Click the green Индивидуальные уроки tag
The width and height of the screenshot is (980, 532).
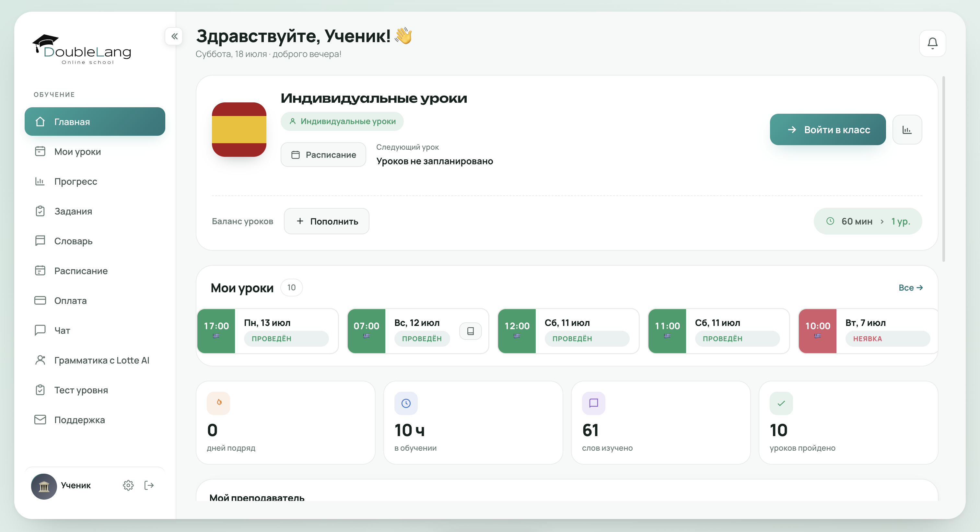(x=342, y=121)
